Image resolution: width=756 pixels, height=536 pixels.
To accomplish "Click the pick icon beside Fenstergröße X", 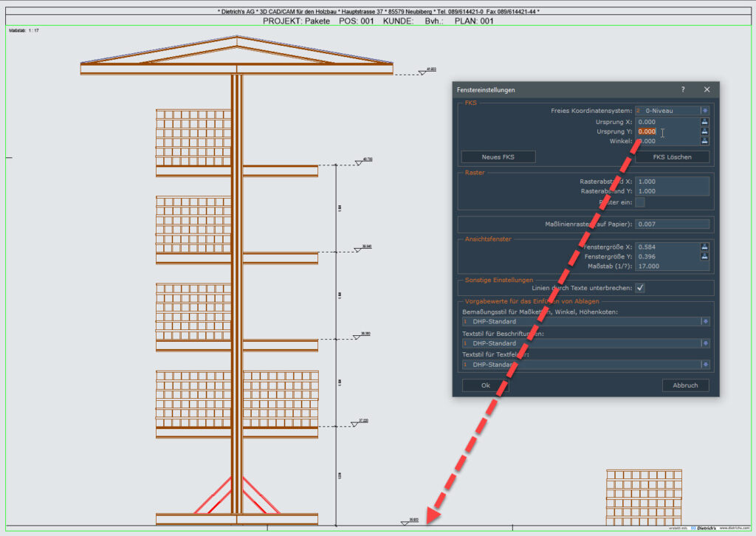I will click(704, 247).
